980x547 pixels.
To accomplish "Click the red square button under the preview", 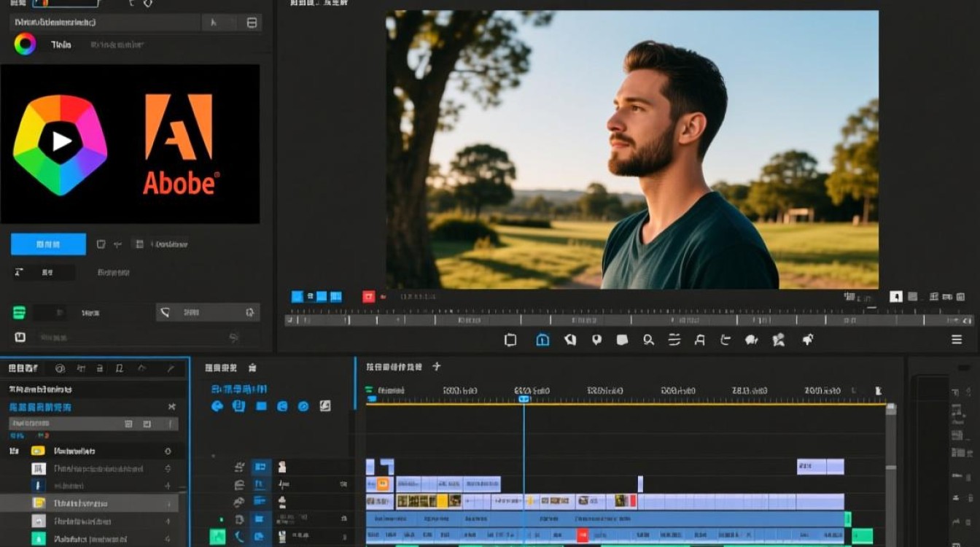I will (x=368, y=297).
